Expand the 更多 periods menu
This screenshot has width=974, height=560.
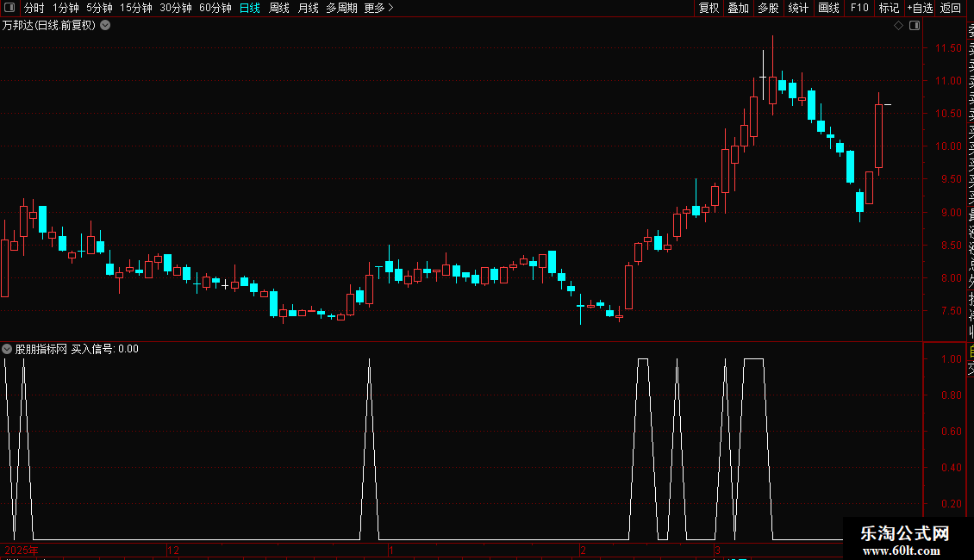[379, 8]
